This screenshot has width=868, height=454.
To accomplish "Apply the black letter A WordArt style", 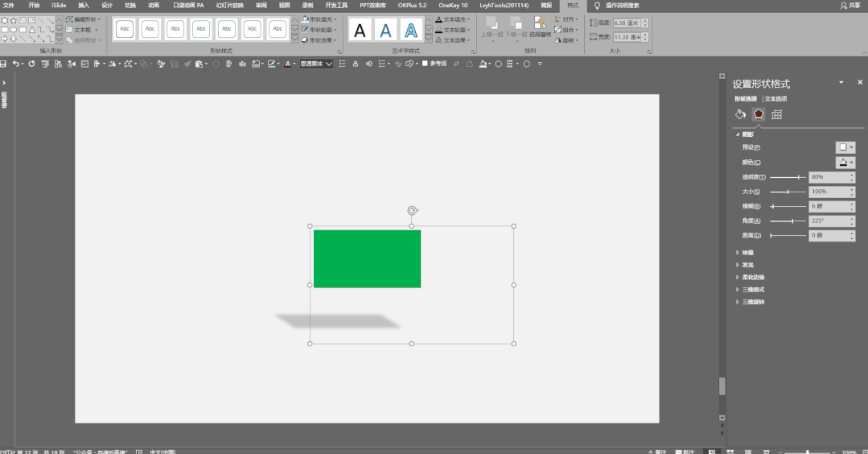I will coord(360,31).
